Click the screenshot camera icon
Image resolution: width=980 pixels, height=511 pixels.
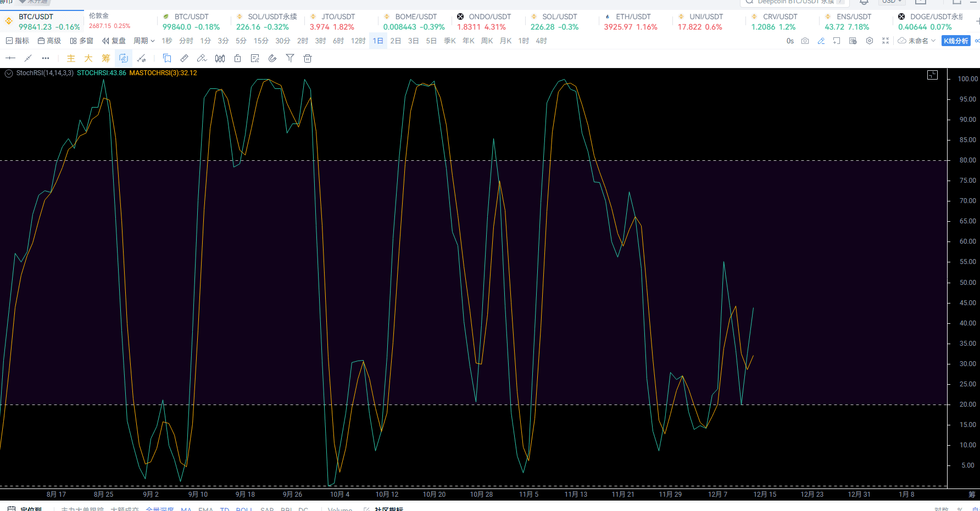[x=805, y=41]
